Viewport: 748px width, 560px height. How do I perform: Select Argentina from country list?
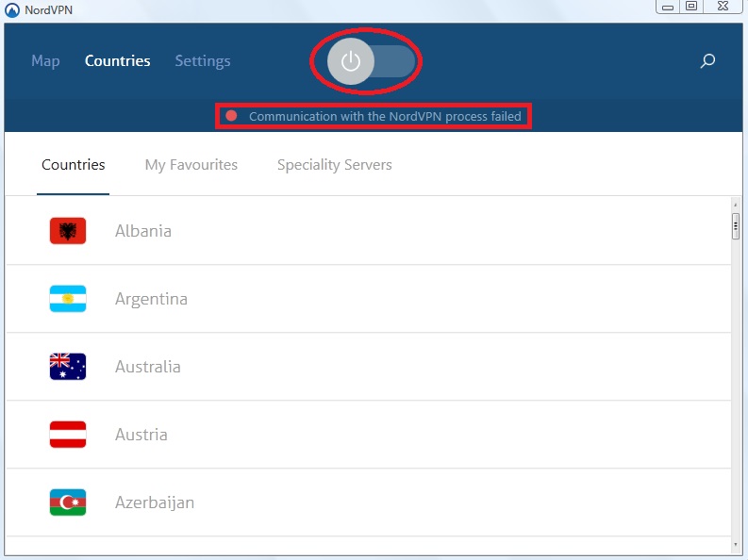click(x=368, y=299)
